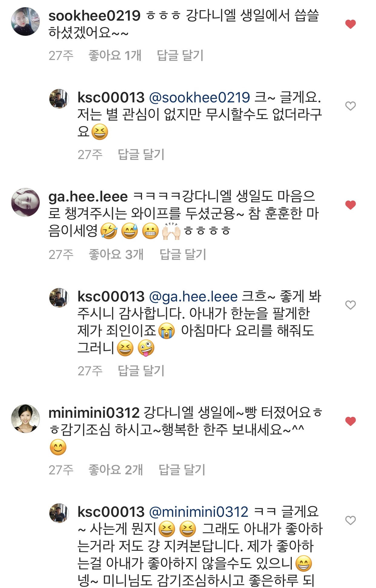Image resolution: width=376 pixels, height=588 pixels.
Task: Unlike sookhee0219's comment with the red heart
Action: 350,24
